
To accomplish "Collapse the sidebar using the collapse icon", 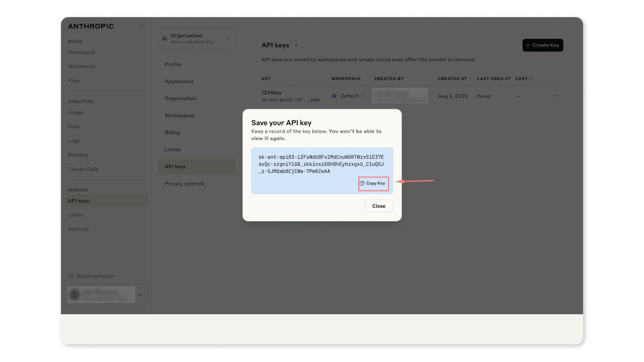I will pos(142,26).
